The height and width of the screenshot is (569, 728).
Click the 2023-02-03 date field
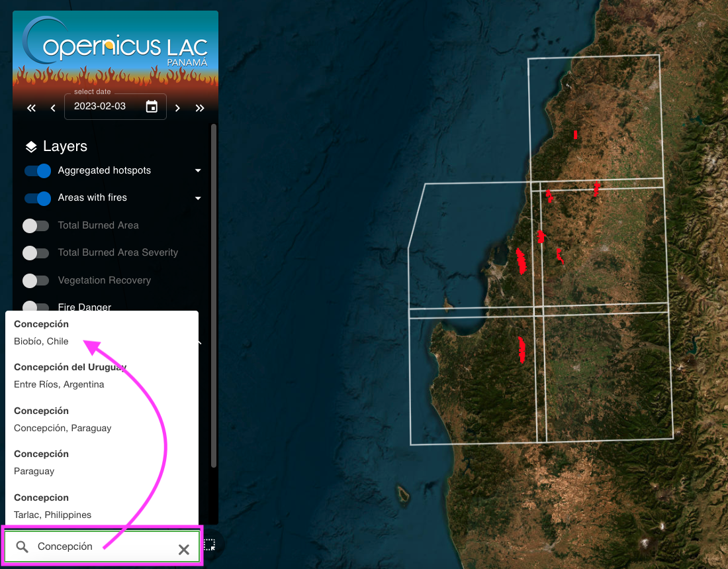tap(103, 107)
